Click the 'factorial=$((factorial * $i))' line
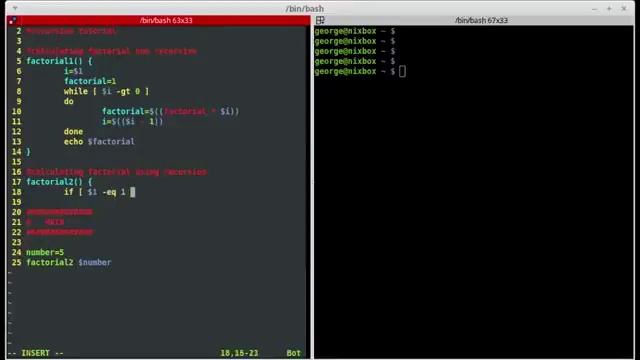 (171, 111)
